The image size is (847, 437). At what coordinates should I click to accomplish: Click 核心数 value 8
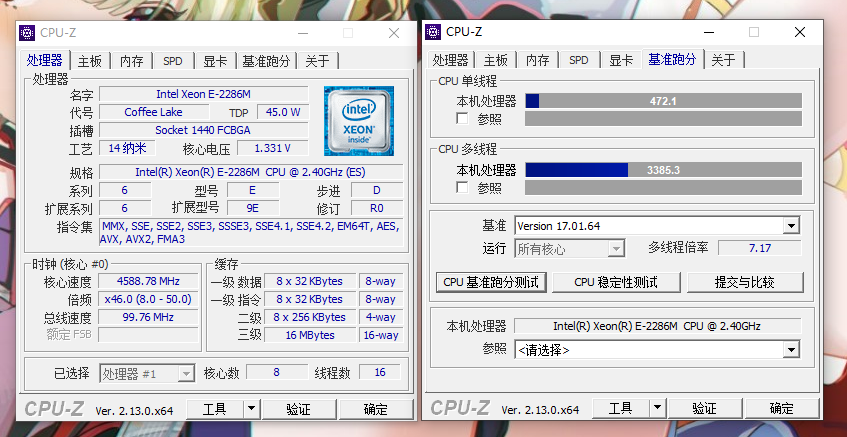coord(277,372)
